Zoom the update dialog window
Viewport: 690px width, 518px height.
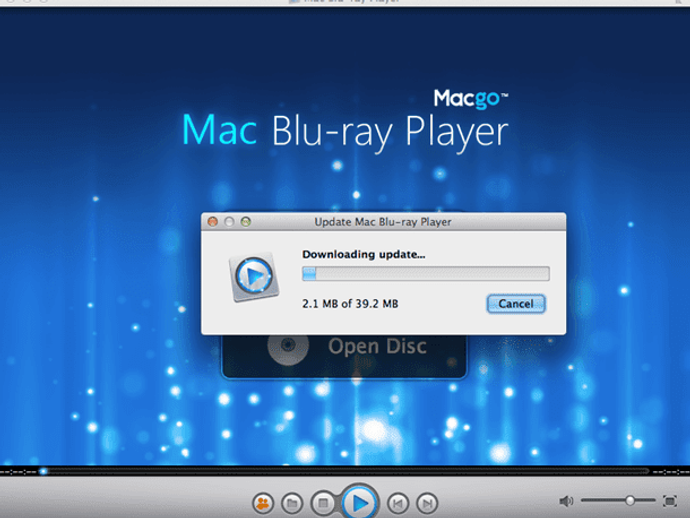(x=246, y=222)
